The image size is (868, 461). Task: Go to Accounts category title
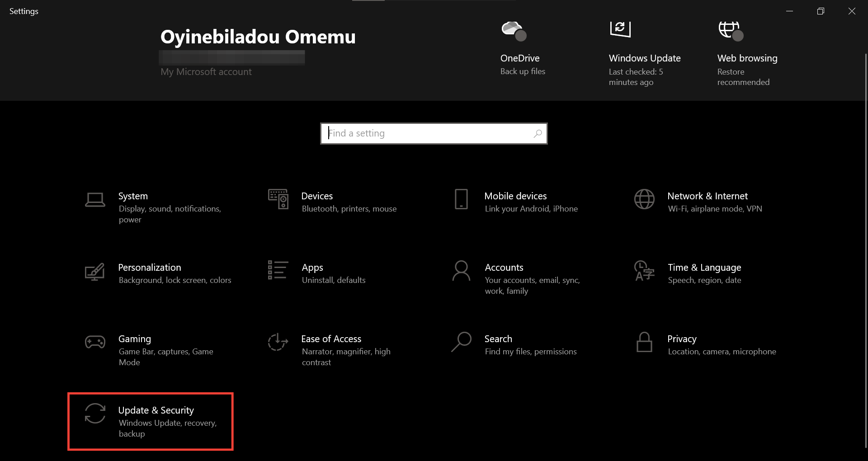click(504, 268)
